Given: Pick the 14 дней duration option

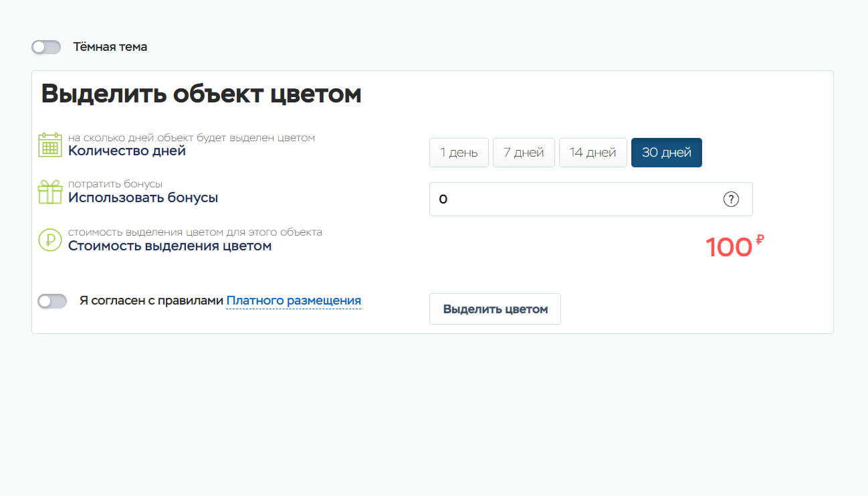Looking at the screenshot, I should pos(592,153).
